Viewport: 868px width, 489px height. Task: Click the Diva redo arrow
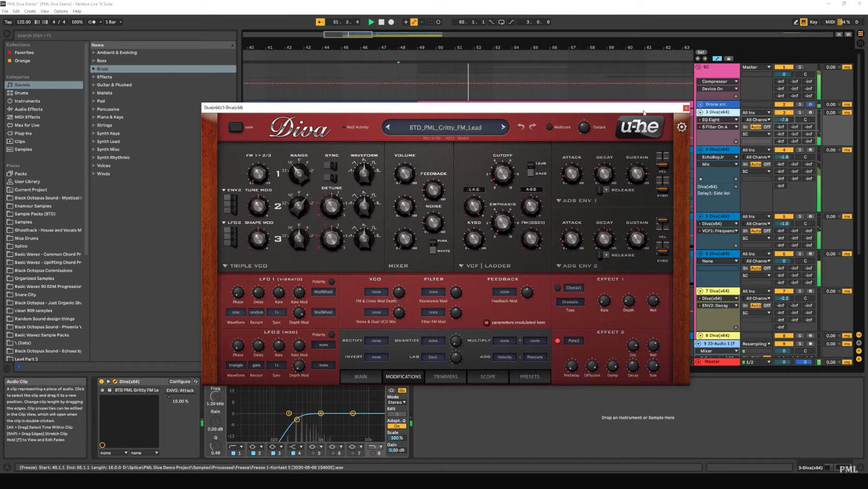[x=533, y=127]
